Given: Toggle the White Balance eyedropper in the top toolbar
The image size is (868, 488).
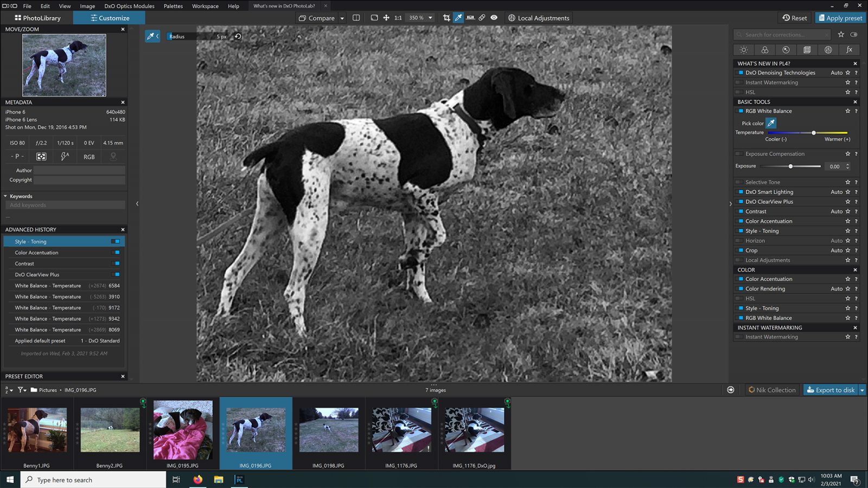Looking at the screenshot, I should coord(458,18).
